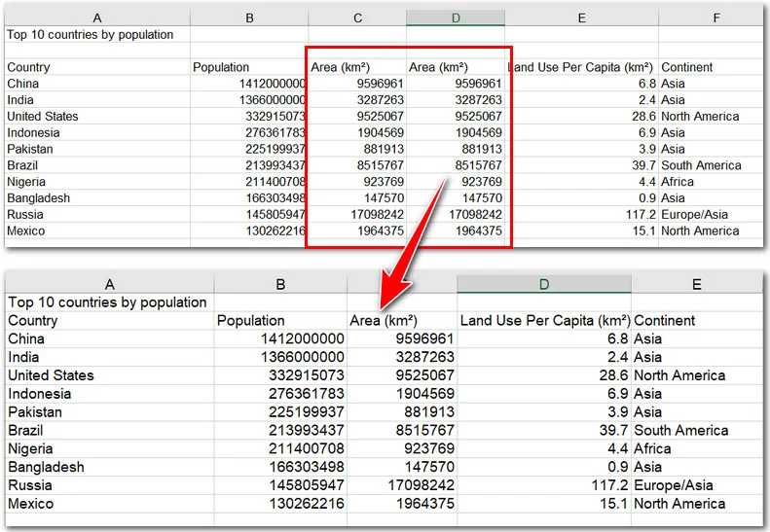
Task: Select column F header in the top spreadsheet
Action: (715, 18)
